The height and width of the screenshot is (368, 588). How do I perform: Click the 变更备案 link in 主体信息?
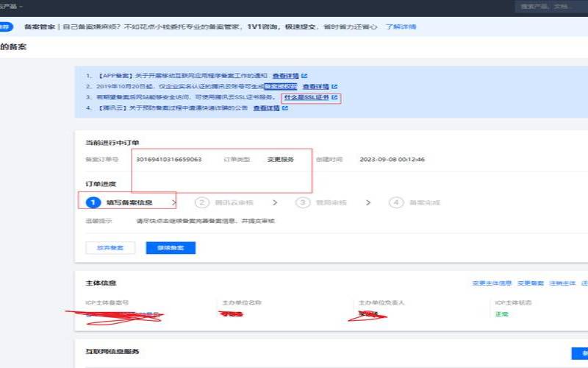pyautogui.click(x=531, y=283)
